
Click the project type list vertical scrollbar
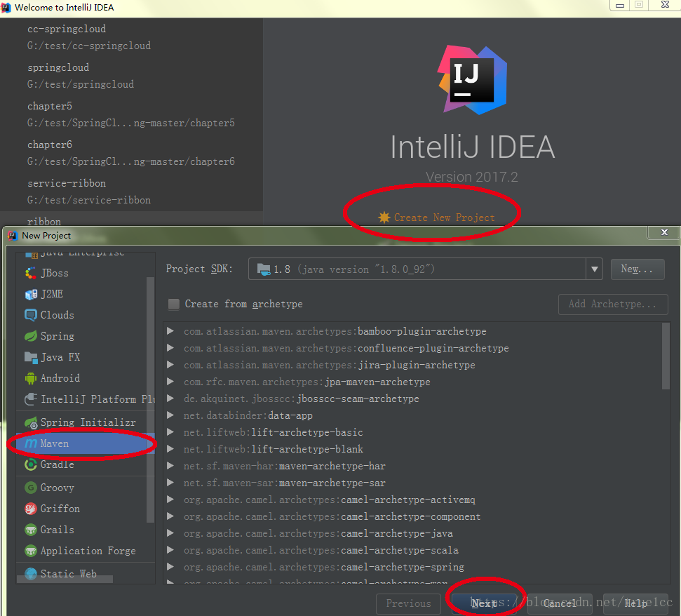pos(151,400)
